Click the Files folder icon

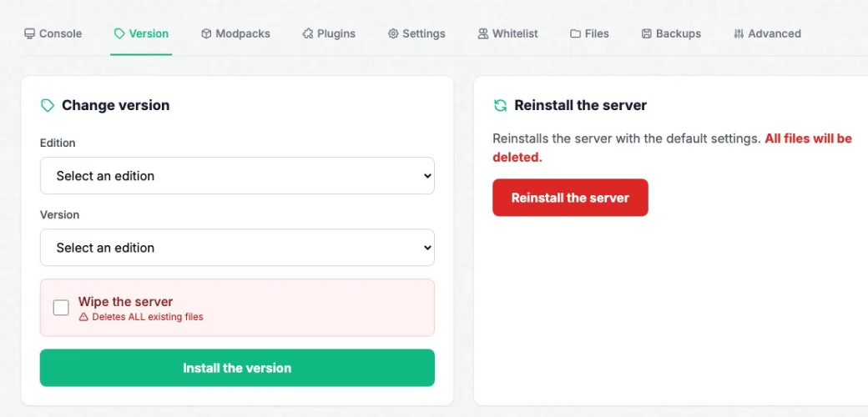(575, 33)
